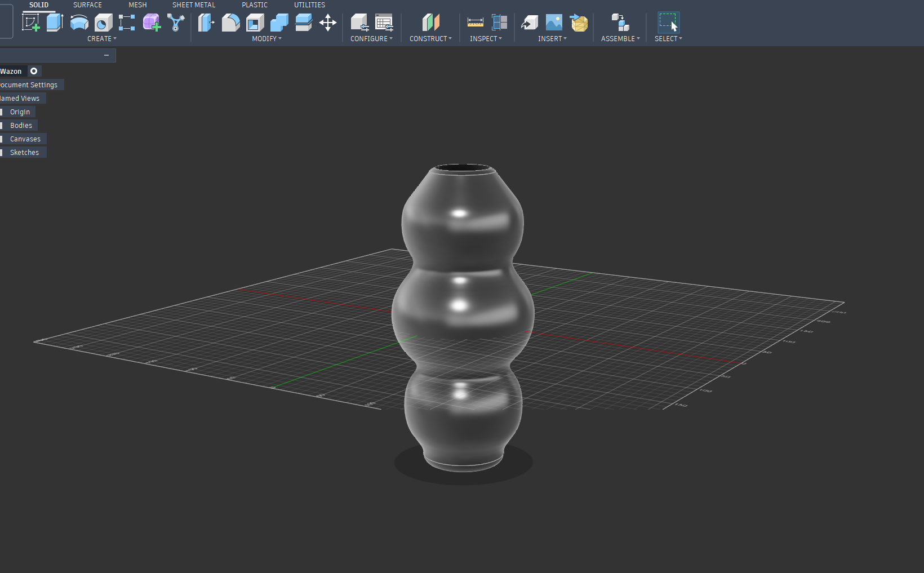Click the Measure tool icon
This screenshot has width=924, height=573.
pos(475,23)
